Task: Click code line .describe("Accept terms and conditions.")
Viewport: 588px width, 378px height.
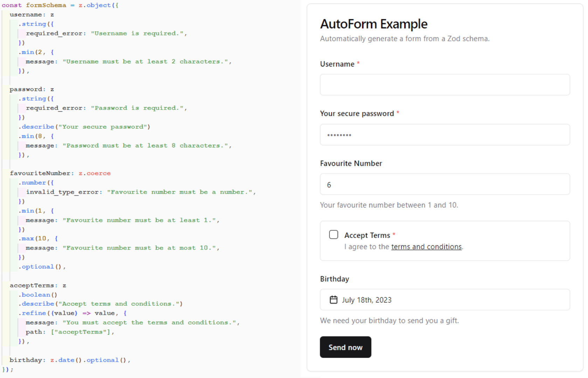Action: pyautogui.click(x=101, y=304)
